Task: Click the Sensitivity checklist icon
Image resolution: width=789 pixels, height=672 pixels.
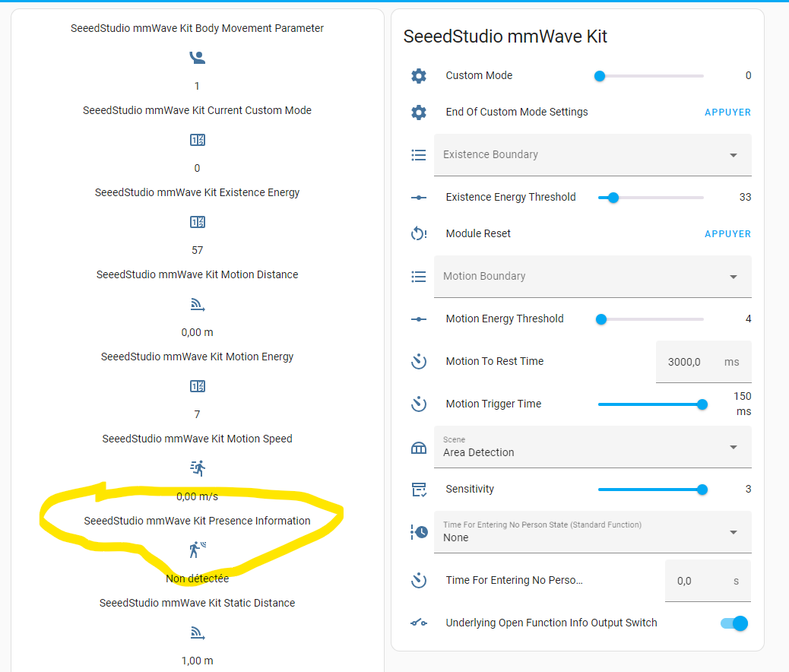Action: [x=419, y=490]
